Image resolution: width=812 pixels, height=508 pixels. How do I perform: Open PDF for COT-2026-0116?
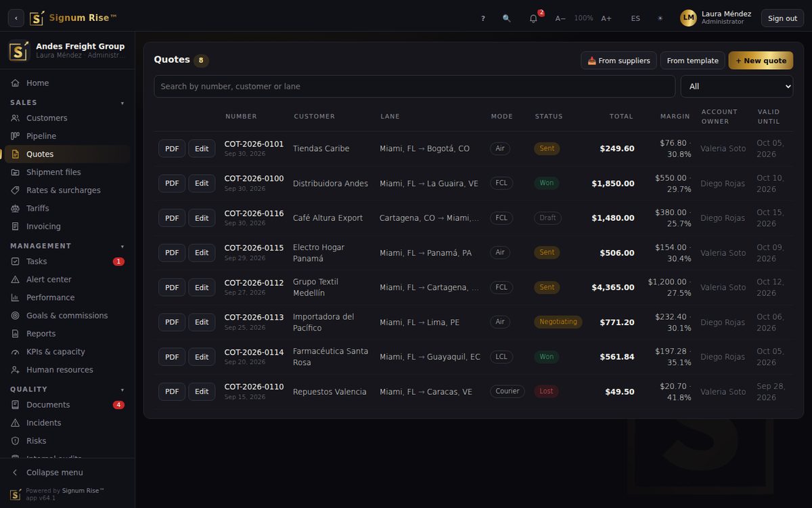click(x=172, y=218)
